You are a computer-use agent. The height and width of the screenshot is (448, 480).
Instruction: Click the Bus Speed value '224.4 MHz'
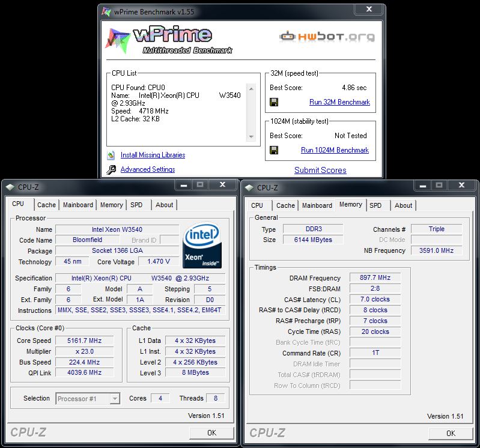point(85,362)
